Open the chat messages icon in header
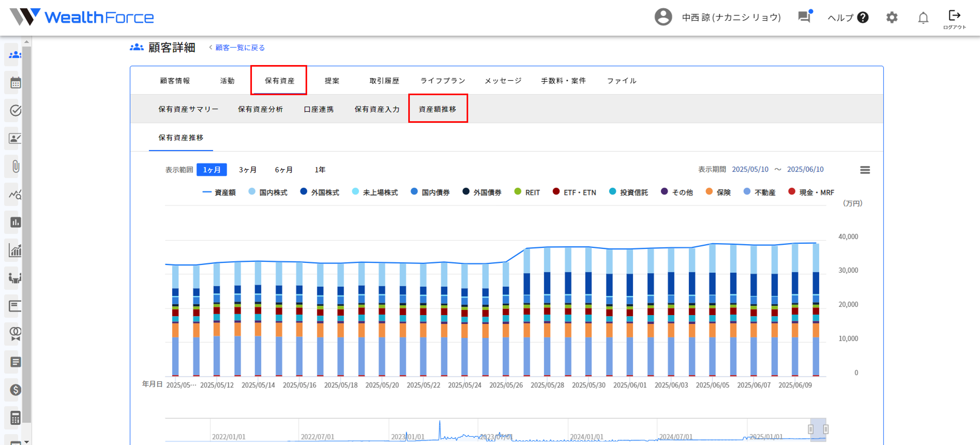This screenshot has width=980, height=445. coord(805,17)
